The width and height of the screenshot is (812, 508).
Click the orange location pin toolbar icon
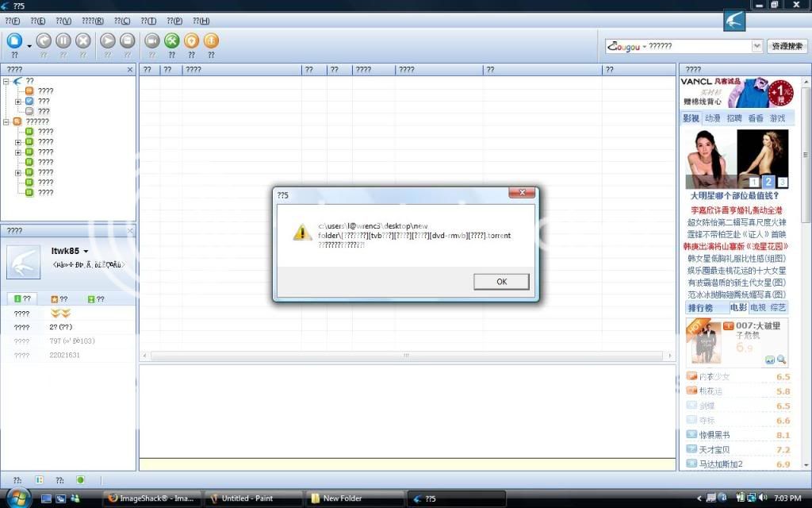[x=191, y=40]
